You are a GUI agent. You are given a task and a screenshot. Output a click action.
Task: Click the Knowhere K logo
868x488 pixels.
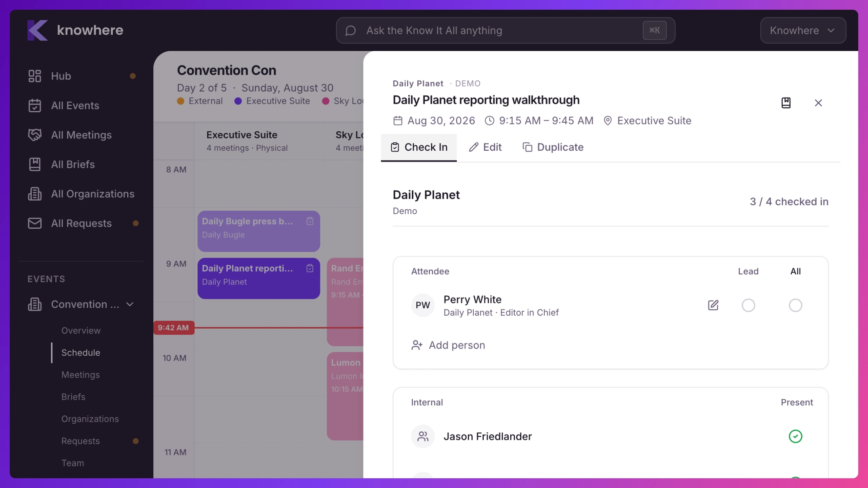coord(38,30)
